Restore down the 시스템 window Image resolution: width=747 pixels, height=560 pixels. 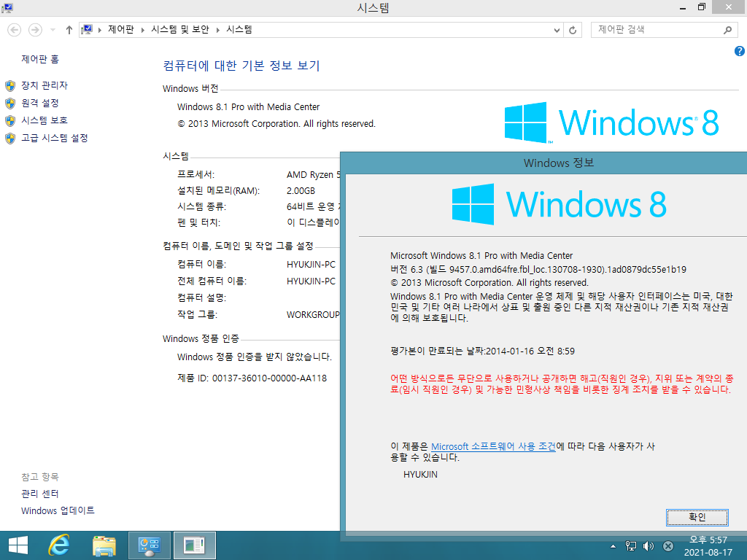click(701, 7)
